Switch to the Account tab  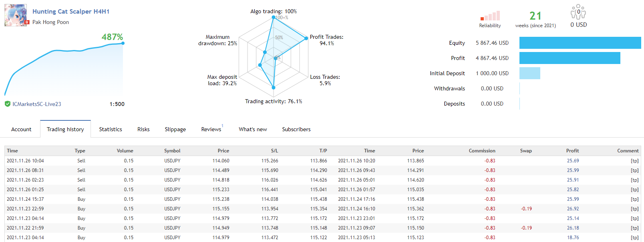point(21,129)
